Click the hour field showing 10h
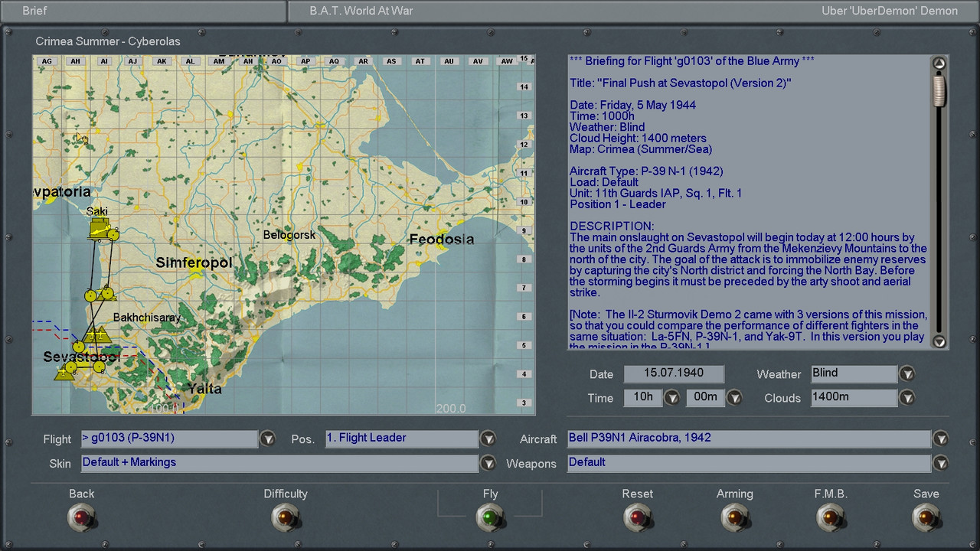The image size is (980, 551). coord(643,397)
